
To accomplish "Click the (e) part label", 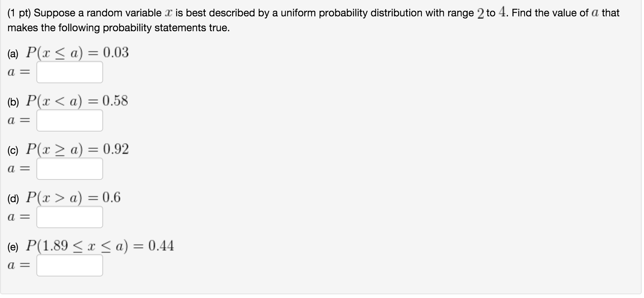I will [13, 247].
